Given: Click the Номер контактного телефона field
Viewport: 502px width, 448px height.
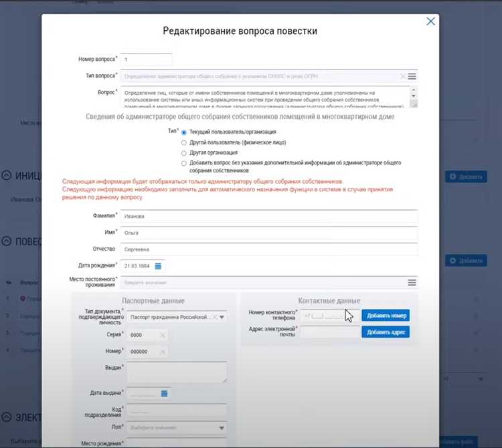Looking at the screenshot, I should pos(330,316).
